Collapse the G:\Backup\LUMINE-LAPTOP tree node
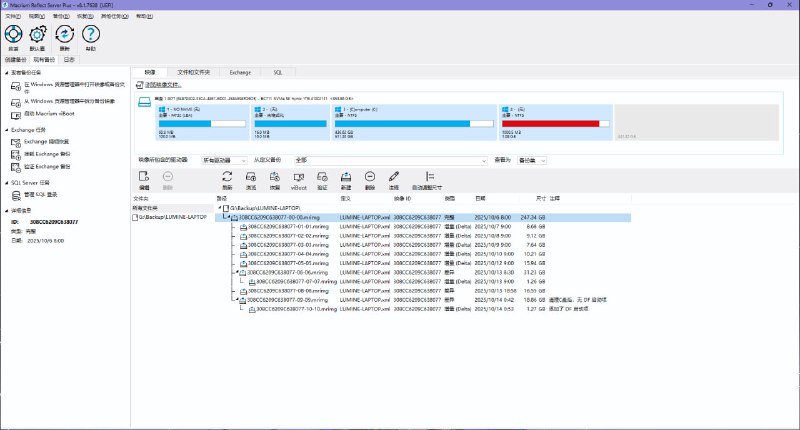 [220, 208]
